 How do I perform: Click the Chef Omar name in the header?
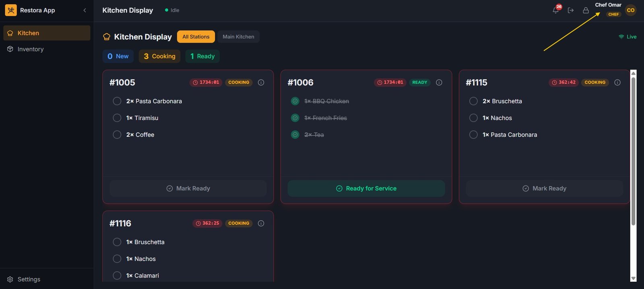pos(608,5)
